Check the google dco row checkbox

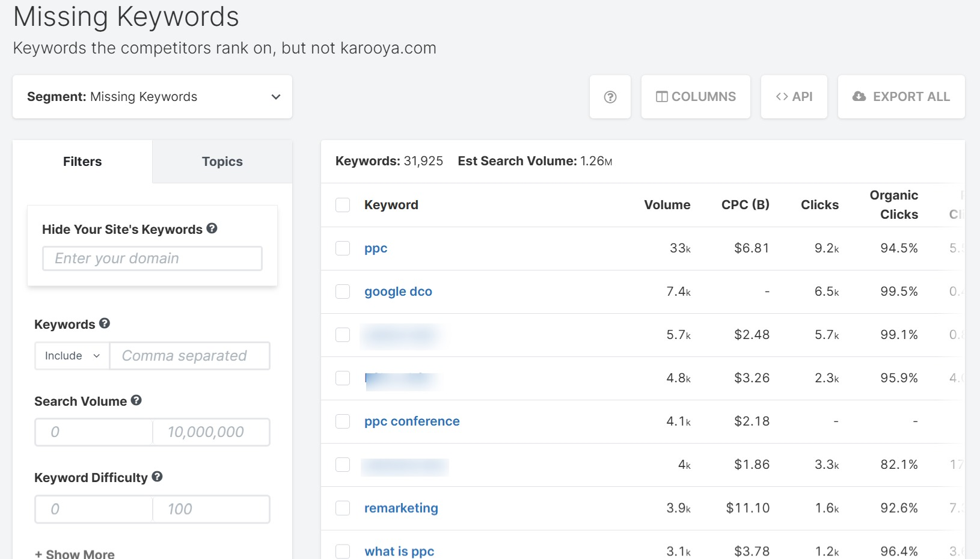click(x=343, y=292)
